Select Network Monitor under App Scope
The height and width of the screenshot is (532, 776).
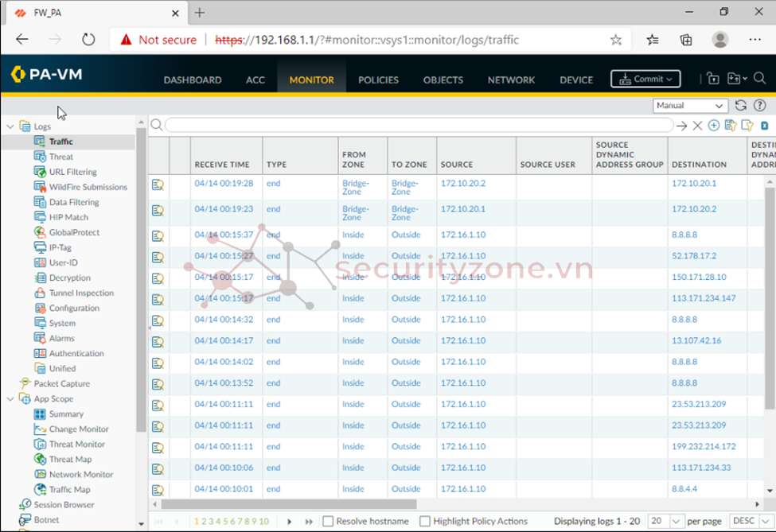(x=81, y=474)
